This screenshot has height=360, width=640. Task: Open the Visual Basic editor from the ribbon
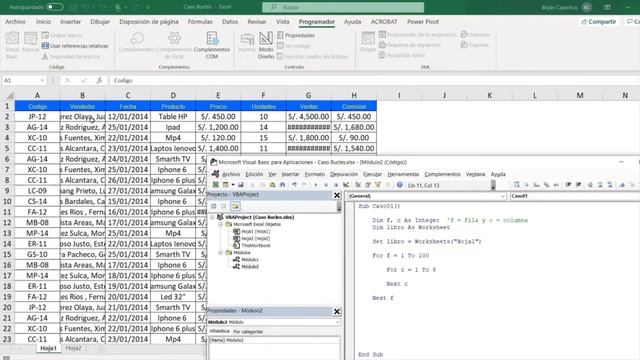point(12,45)
